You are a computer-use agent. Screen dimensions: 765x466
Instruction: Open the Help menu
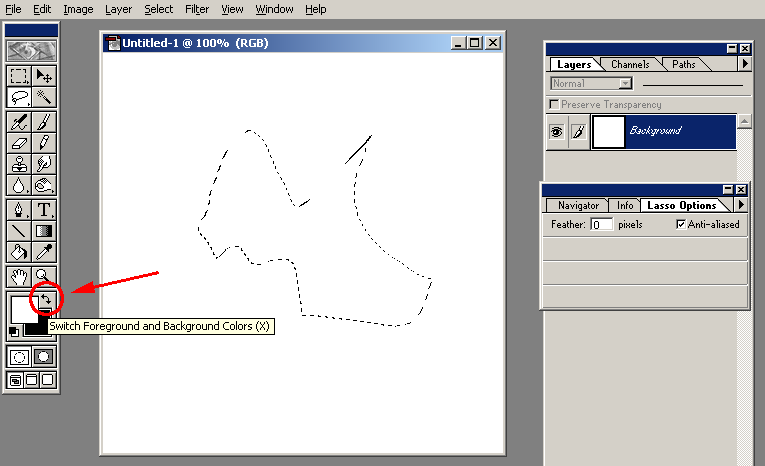tap(316, 9)
